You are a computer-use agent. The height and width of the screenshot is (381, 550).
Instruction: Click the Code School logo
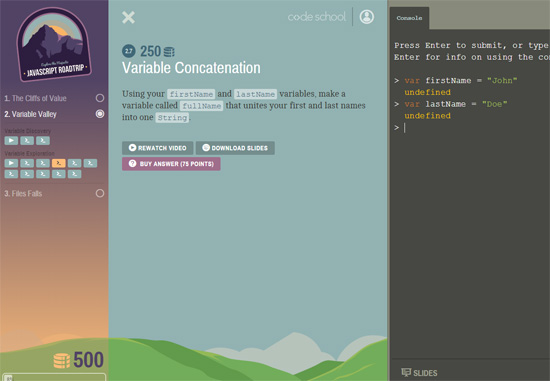(x=316, y=16)
